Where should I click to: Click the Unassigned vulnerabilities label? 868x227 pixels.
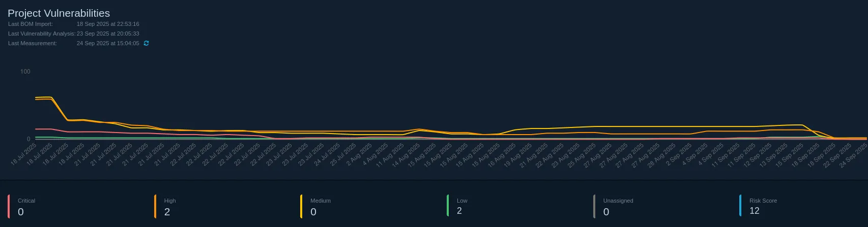point(618,201)
